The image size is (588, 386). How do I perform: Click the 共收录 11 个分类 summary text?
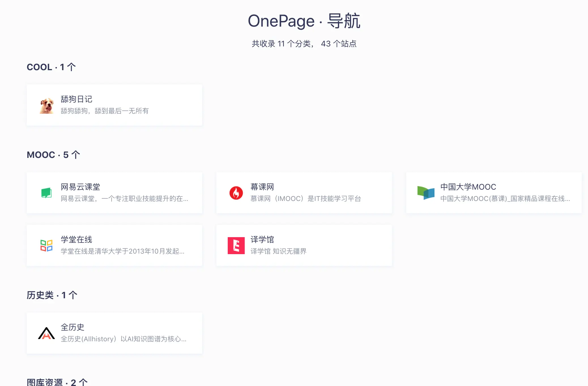(304, 44)
